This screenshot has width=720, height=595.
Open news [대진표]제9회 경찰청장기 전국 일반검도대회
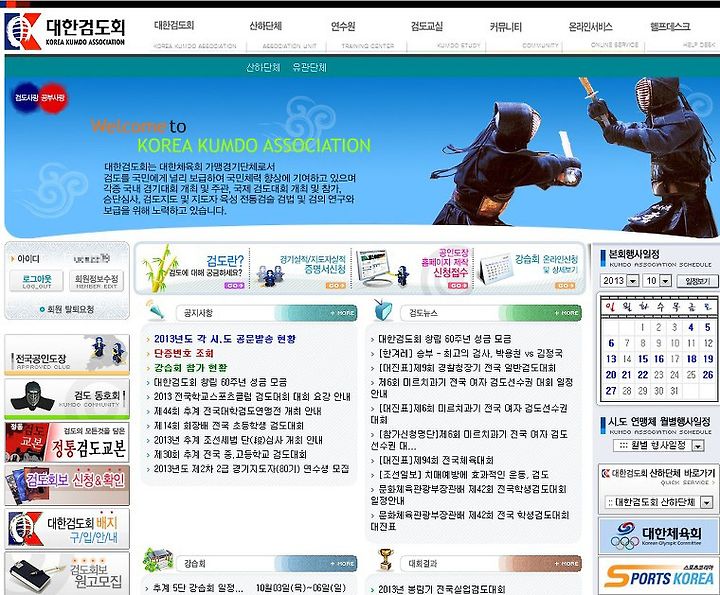(467, 368)
